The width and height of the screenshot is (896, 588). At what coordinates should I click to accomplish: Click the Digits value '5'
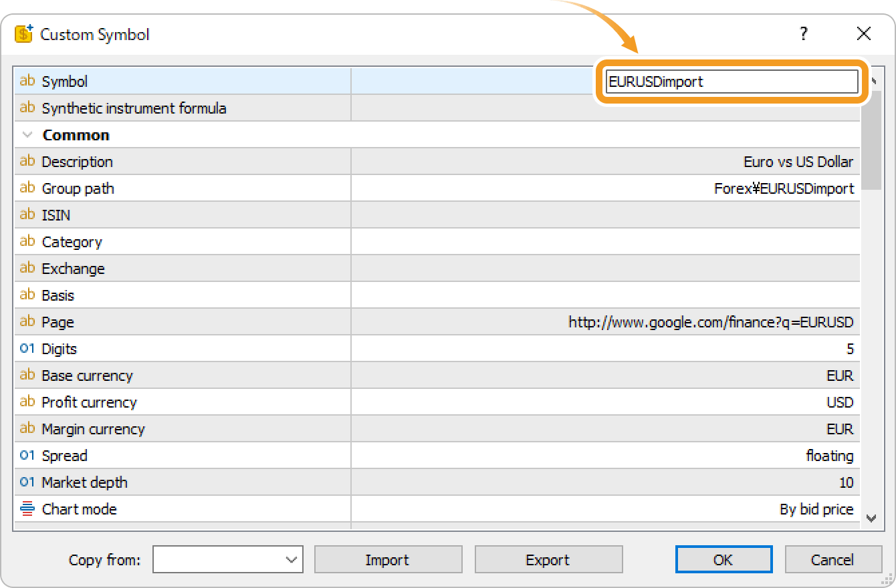point(850,349)
